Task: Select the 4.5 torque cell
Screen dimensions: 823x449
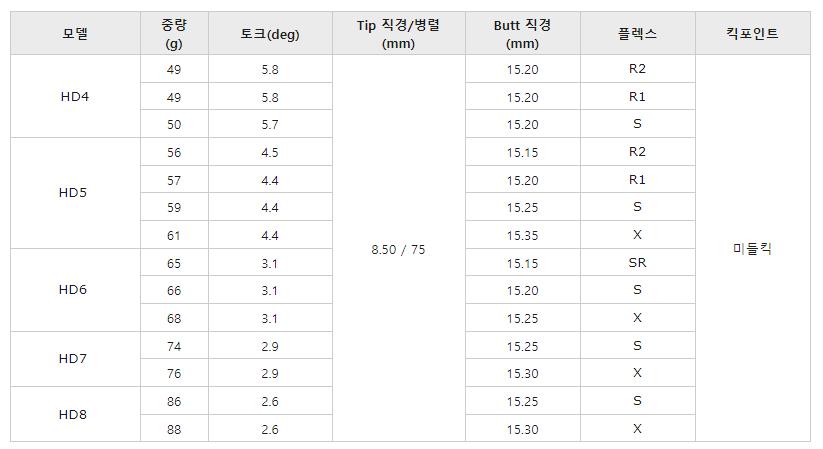Action: pyautogui.click(x=270, y=152)
